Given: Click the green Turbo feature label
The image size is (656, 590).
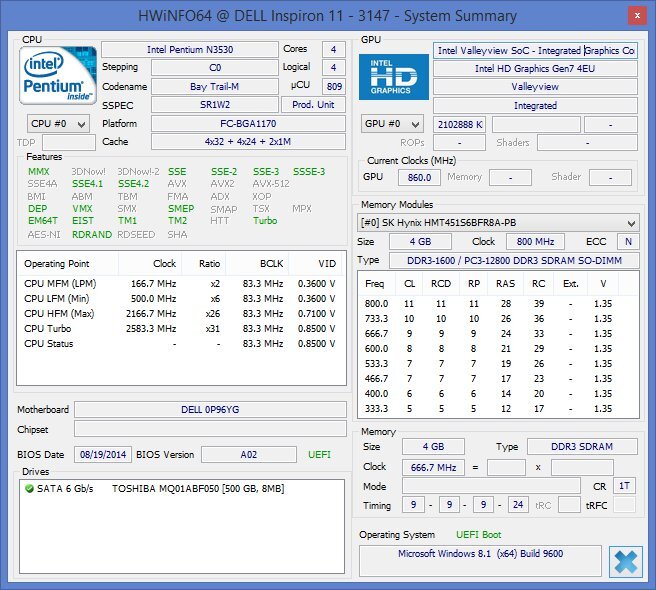Looking at the screenshot, I should [265, 221].
